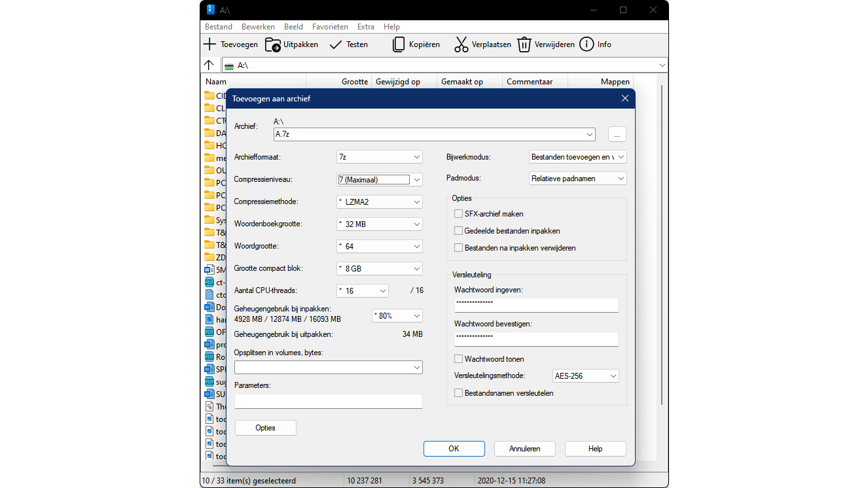
Task: Select the folder icon starting with OU
Action: [x=209, y=170]
